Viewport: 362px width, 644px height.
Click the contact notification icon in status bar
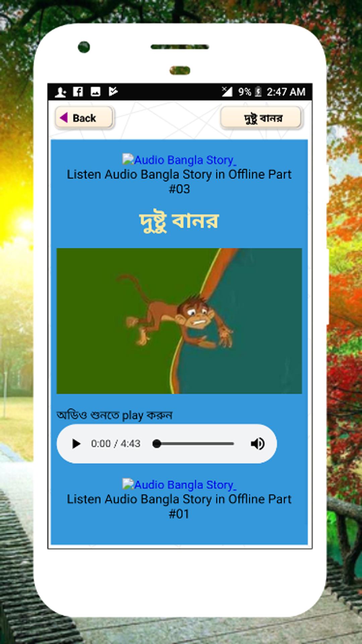(x=61, y=92)
